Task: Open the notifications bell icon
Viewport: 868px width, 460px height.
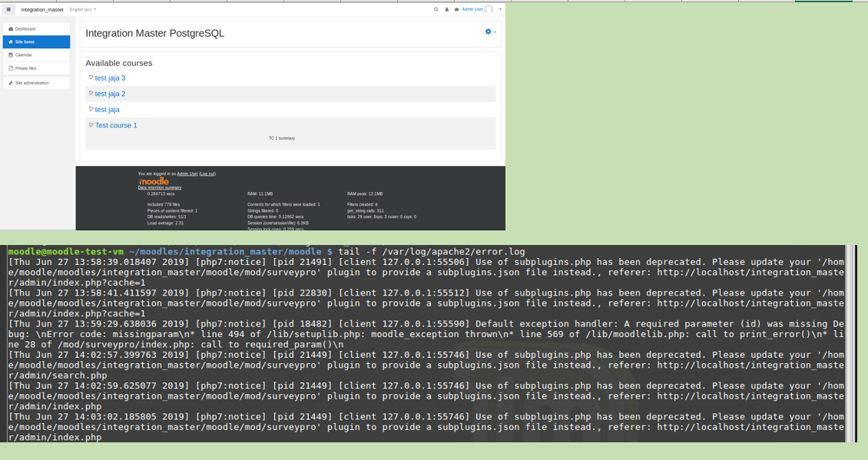Action: [447, 9]
